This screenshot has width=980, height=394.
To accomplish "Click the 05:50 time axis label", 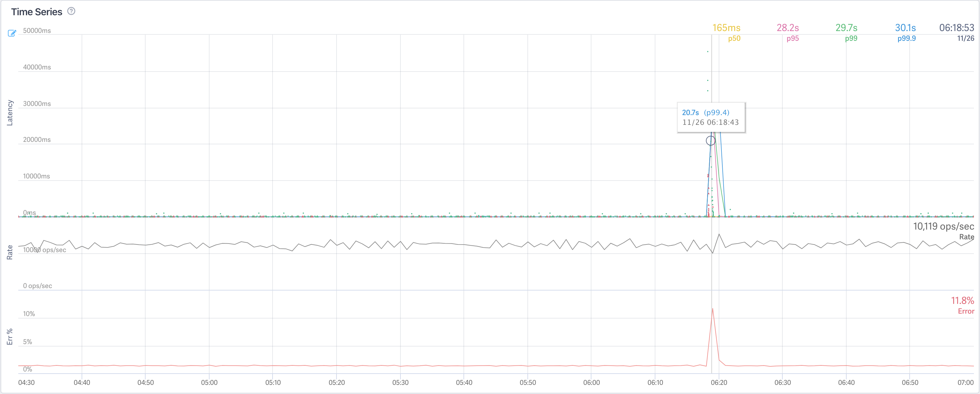I will 528,382.
